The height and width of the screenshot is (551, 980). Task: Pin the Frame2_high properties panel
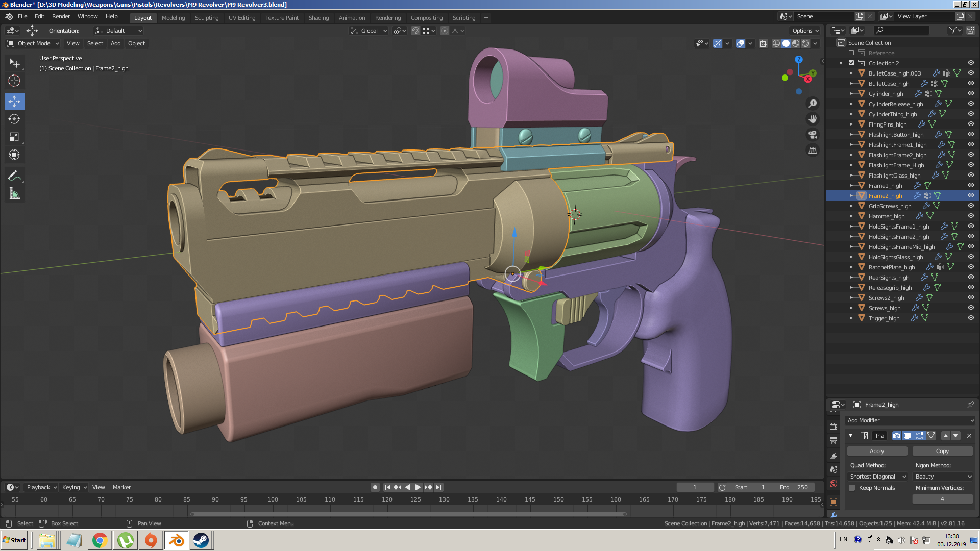(x=970, y=405)
